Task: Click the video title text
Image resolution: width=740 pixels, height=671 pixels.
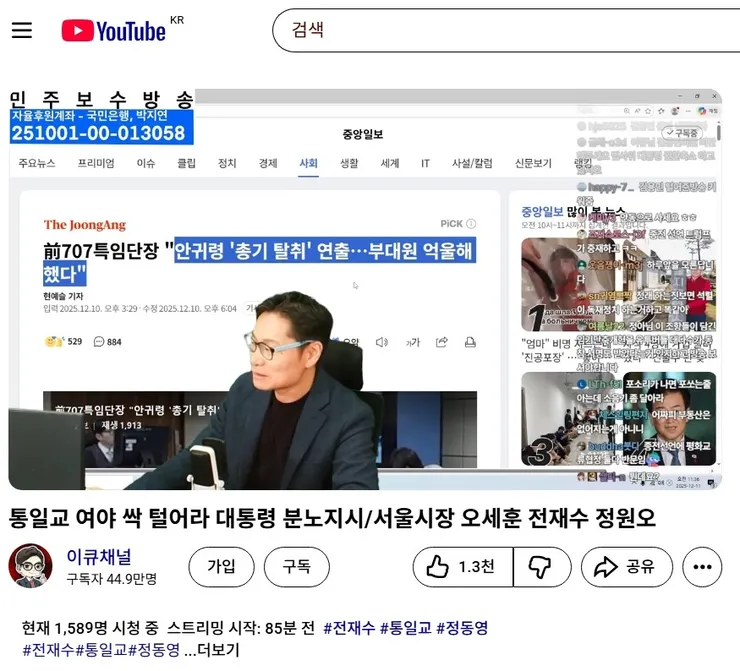Action: point(332,518)
